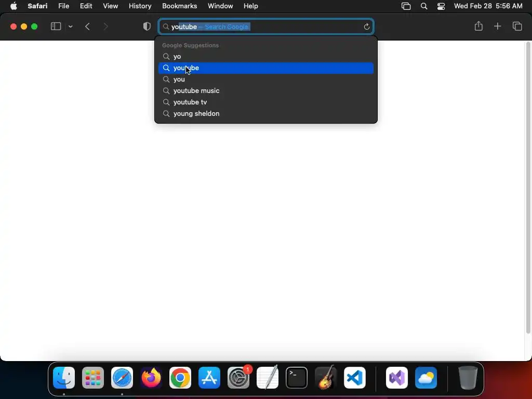Launch Google Chrome from the Dock
532x399 pixels.
180,378
